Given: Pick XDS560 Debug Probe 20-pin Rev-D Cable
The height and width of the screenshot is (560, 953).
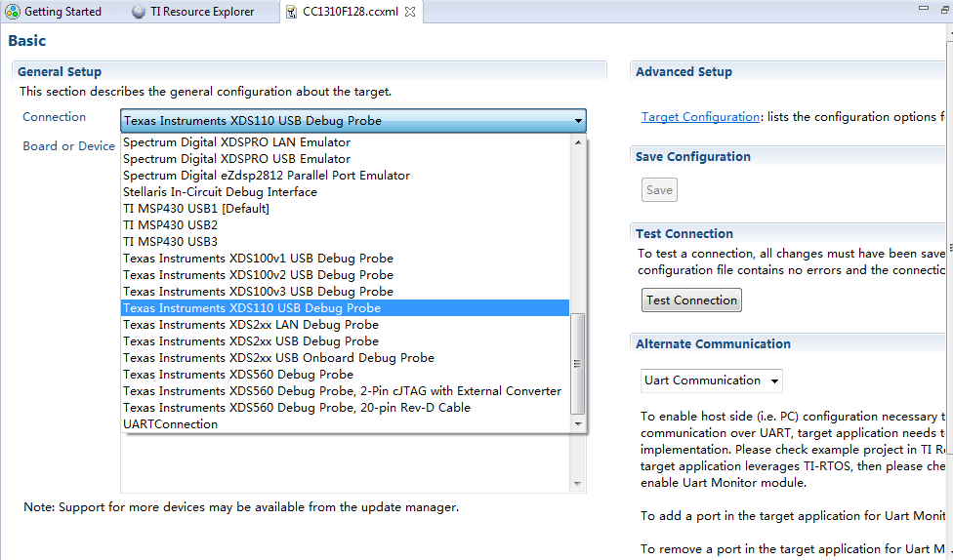Looking at the screenshot, I should pos(345,408).
